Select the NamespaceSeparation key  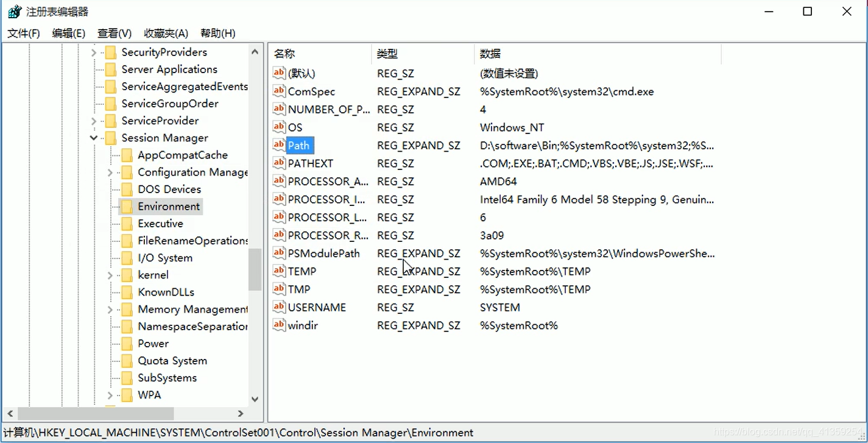point(192,327)
